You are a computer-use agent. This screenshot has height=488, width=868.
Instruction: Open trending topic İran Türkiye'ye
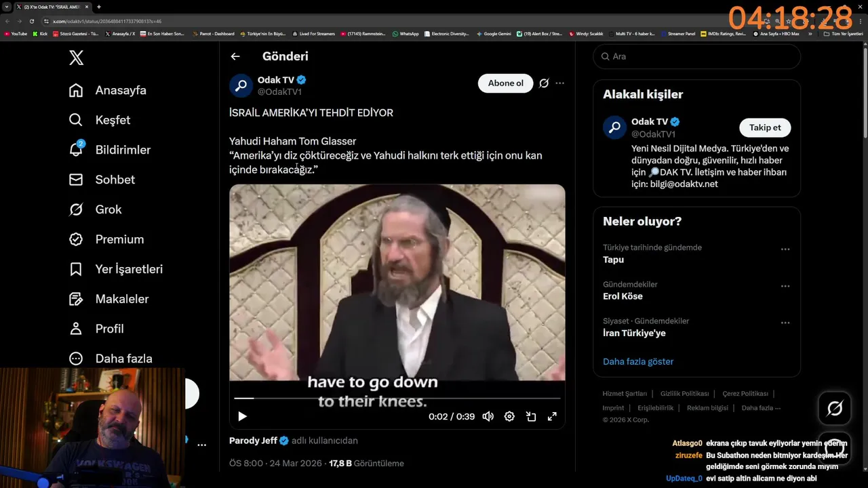[x=634, y=333]
